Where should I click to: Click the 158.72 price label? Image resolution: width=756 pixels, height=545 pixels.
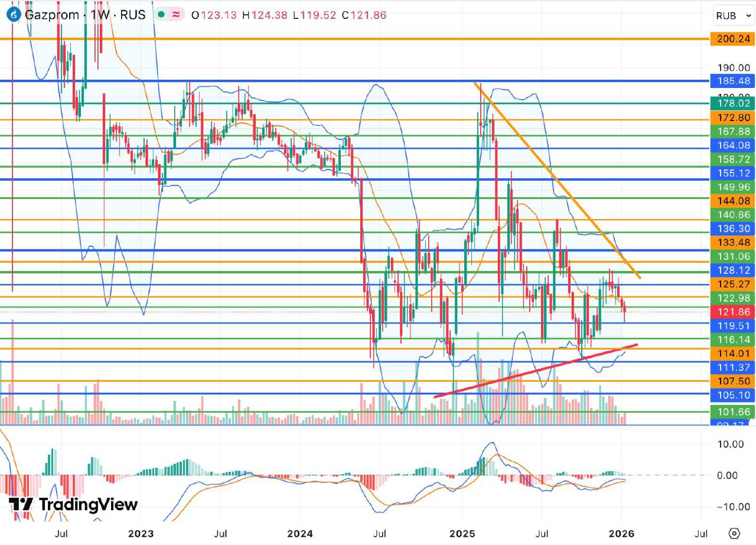(731, 160)
